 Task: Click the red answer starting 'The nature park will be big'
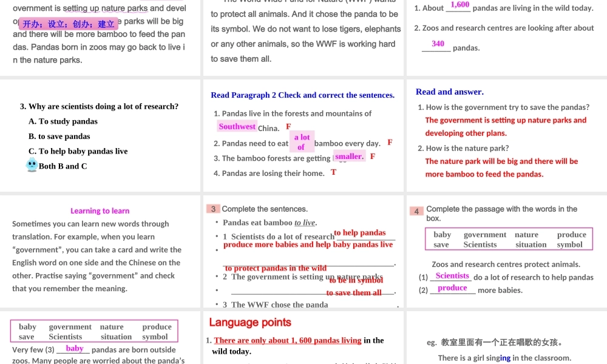point(501,167)
